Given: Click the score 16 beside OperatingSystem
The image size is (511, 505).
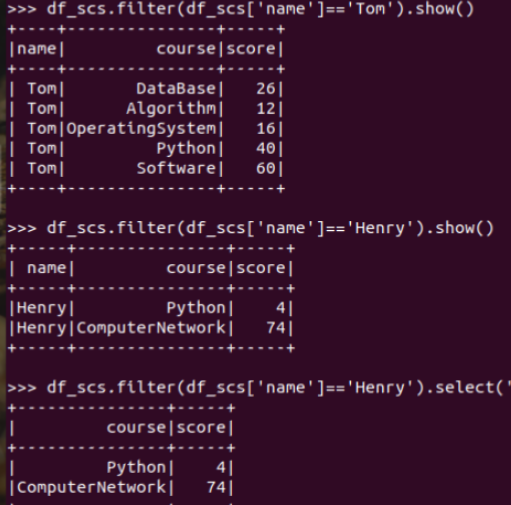Looking at the screenshot, I should pyautogui.click(x=266, y=129).
